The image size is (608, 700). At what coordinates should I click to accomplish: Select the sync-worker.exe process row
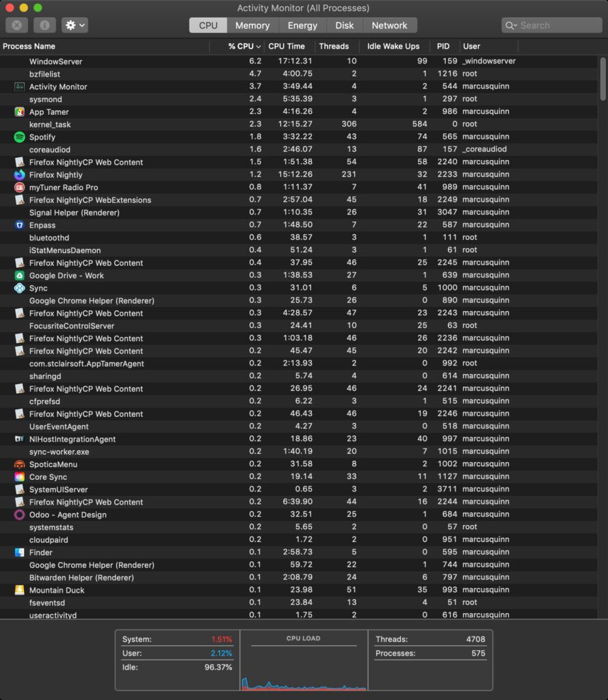click(x=298, y=451)
